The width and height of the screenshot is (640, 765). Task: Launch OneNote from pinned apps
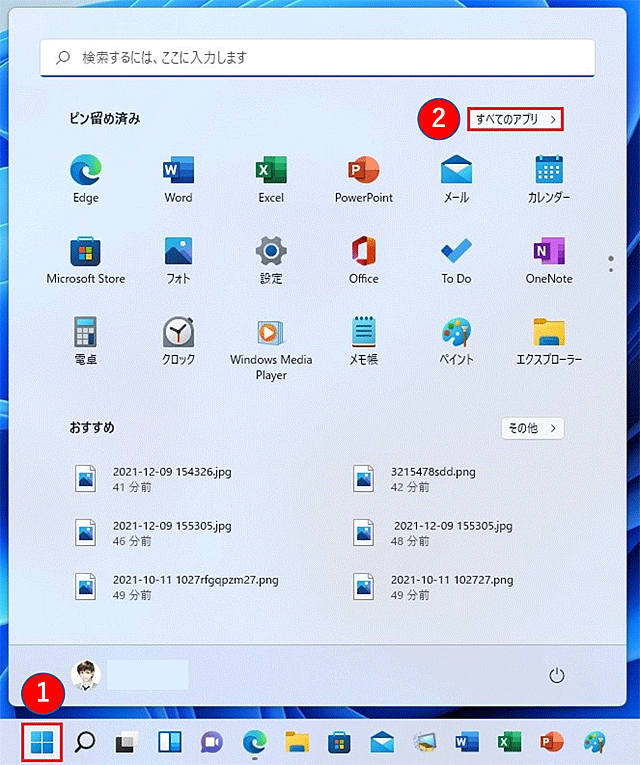tap(549, 260)
